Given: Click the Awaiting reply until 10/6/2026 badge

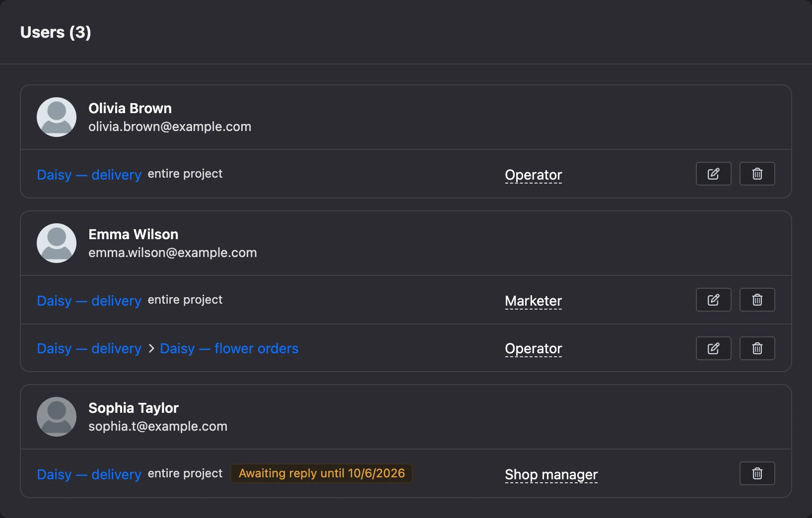Looking at the screenshot, I should [322, 473].
